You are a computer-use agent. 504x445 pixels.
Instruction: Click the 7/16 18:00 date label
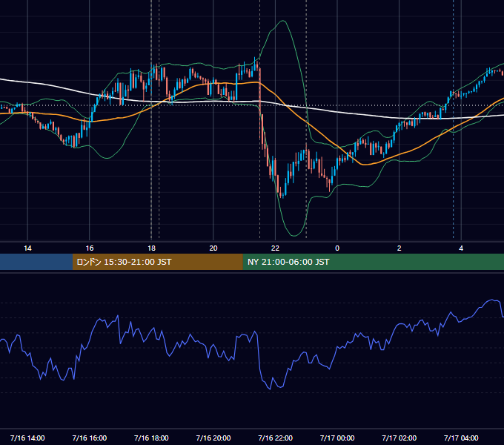(x=151, y=438)
